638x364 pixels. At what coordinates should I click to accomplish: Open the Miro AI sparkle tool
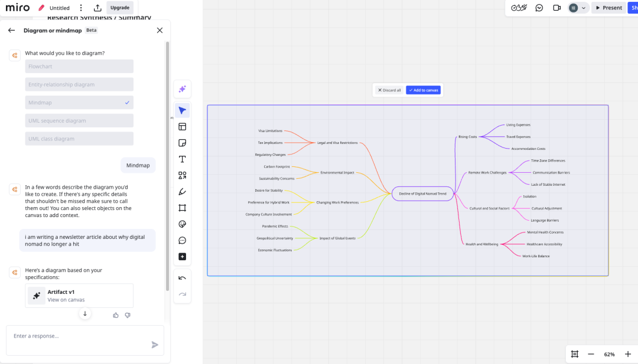click(x=183, y=89)
